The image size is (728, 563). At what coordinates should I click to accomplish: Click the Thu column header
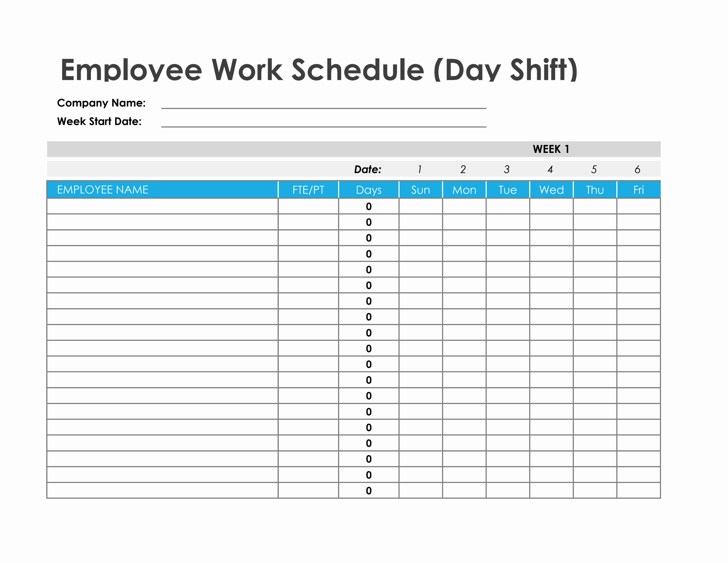pos(595,190)
